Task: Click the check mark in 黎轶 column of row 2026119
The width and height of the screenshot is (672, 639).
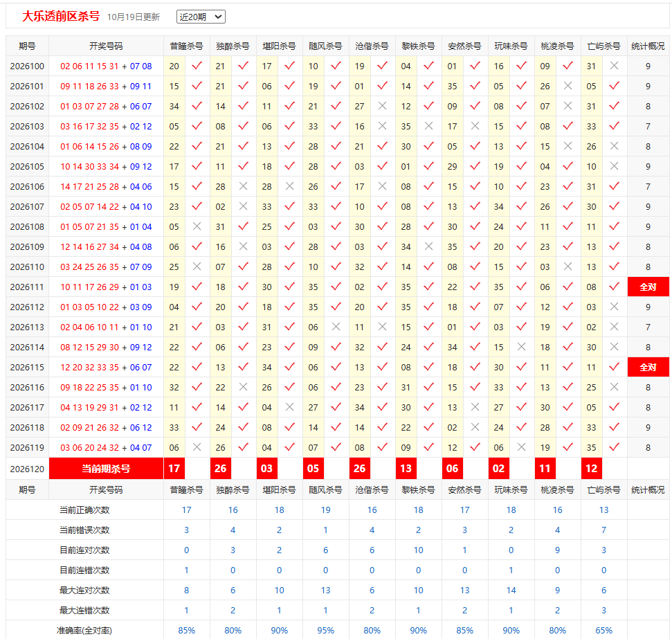Action: pos(428,447)
